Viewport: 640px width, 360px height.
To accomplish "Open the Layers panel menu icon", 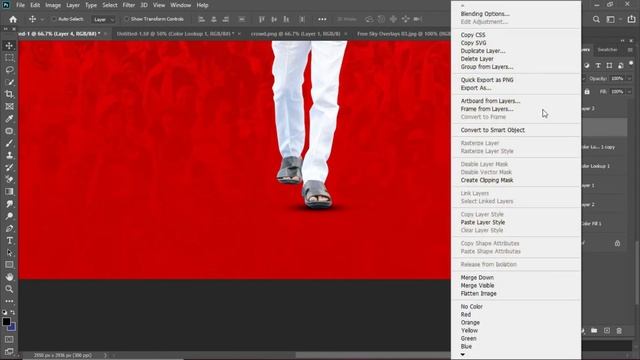I will (630, 50).
